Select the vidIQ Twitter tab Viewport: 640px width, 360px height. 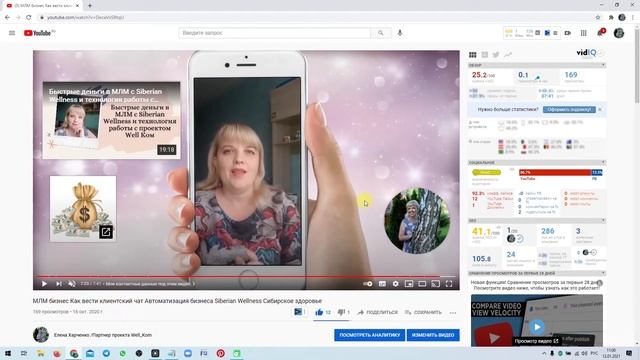(496, 55)
